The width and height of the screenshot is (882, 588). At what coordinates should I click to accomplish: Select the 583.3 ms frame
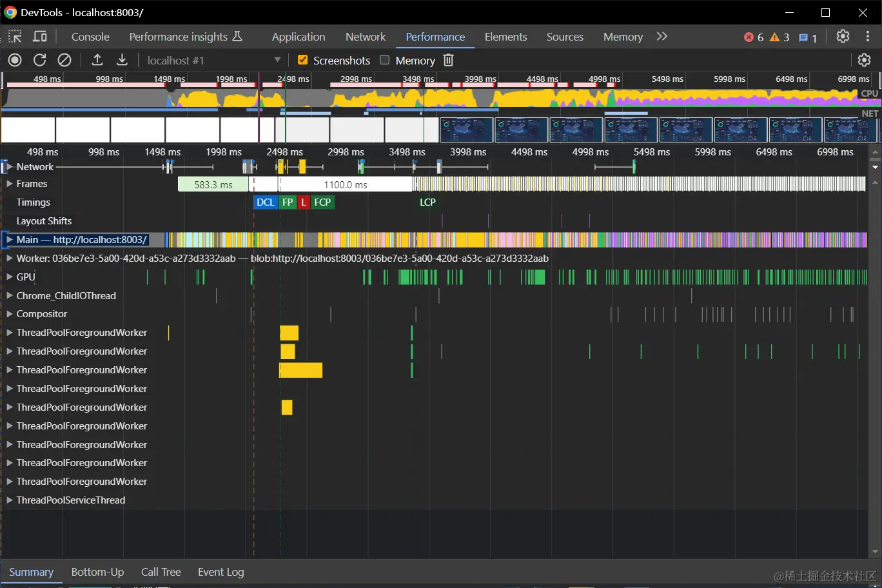pyautogui.click(x=213, y=184)
